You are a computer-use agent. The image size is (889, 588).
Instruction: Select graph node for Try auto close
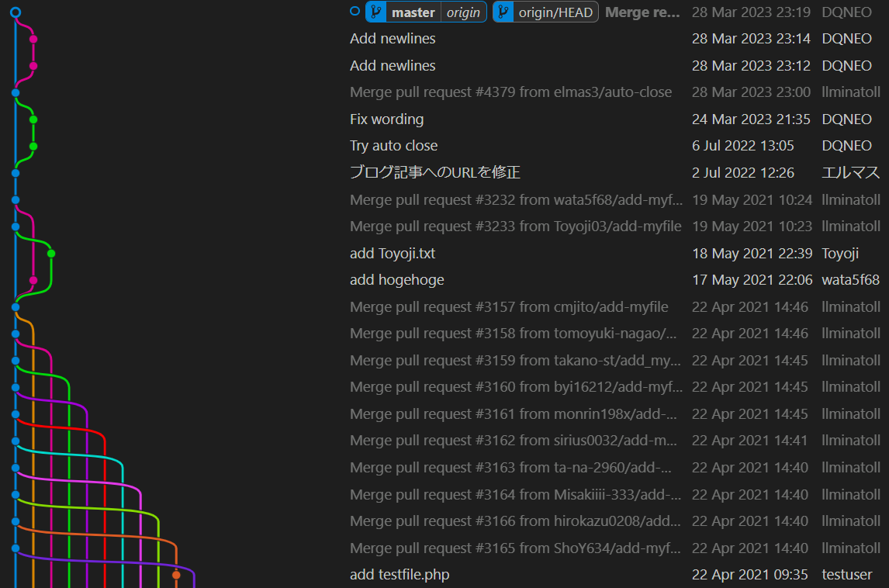click(33, 147)
